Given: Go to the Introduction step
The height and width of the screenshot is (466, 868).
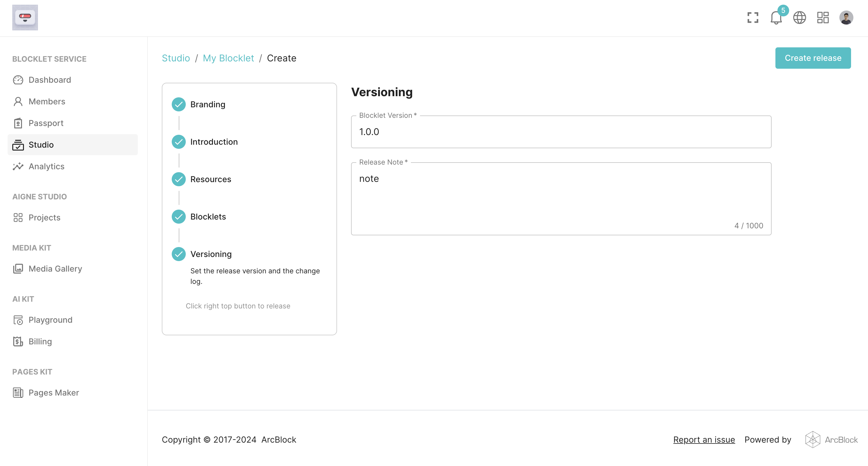Looking at the screenshot, I should coord(213,142).
